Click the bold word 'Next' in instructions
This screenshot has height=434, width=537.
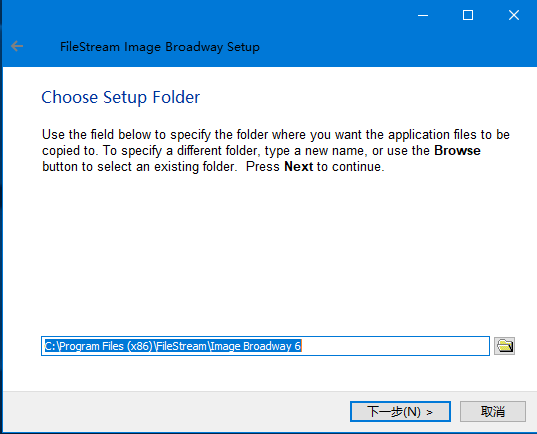[298, 167]
